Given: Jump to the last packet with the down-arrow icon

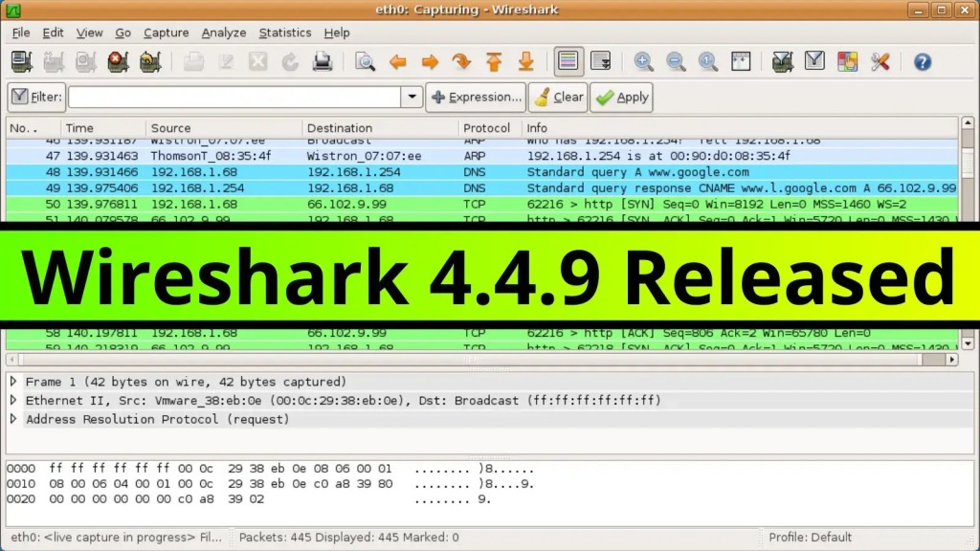Looking at the screenshot, I should tap(525, 61).
